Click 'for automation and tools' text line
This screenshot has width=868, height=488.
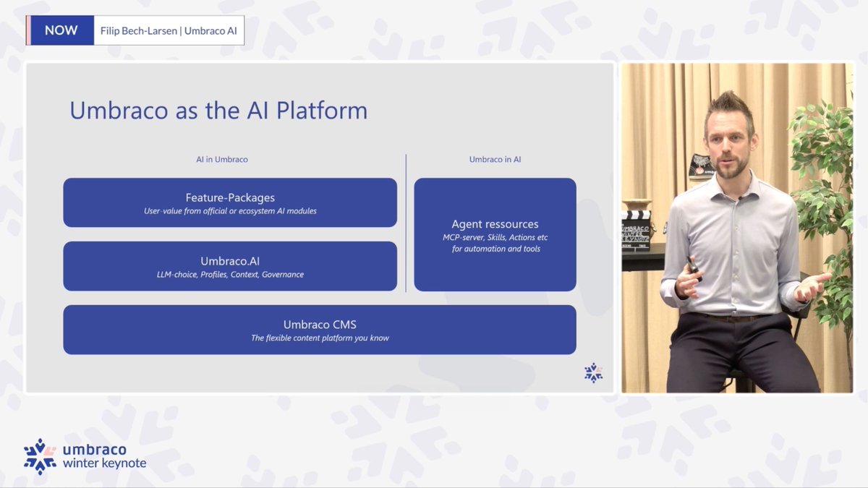pos(495,249)
